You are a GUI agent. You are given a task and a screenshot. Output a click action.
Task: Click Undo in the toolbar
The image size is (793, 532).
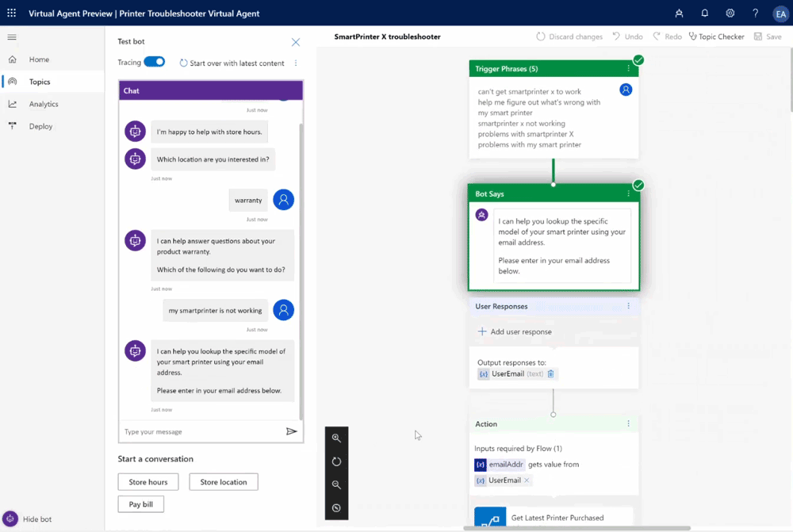point(627,37)
